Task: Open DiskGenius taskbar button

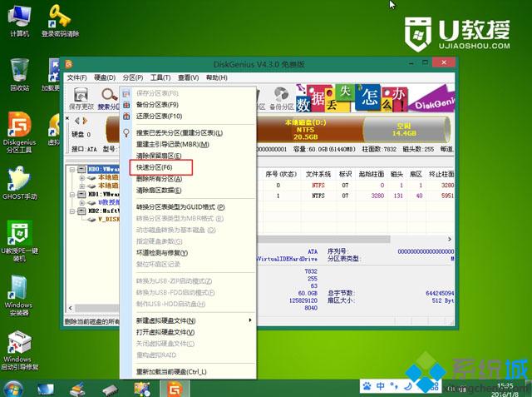Action: (x=175, y=390)
